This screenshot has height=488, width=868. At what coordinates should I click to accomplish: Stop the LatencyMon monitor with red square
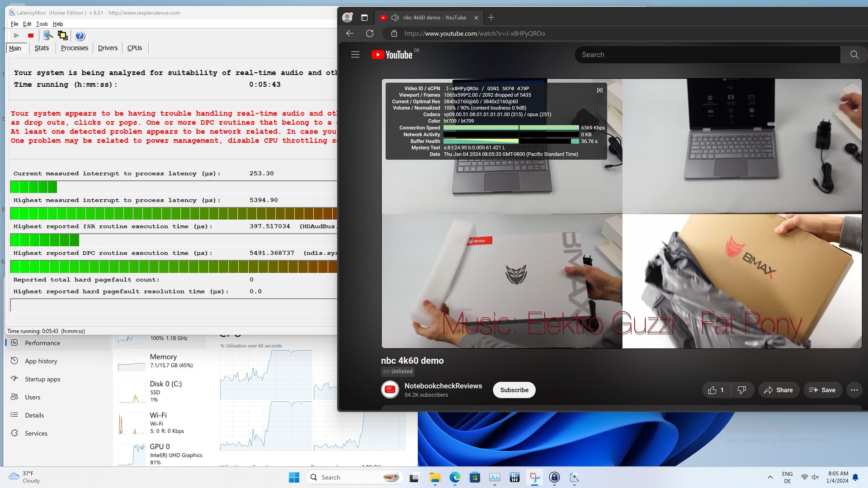[31, 36]
